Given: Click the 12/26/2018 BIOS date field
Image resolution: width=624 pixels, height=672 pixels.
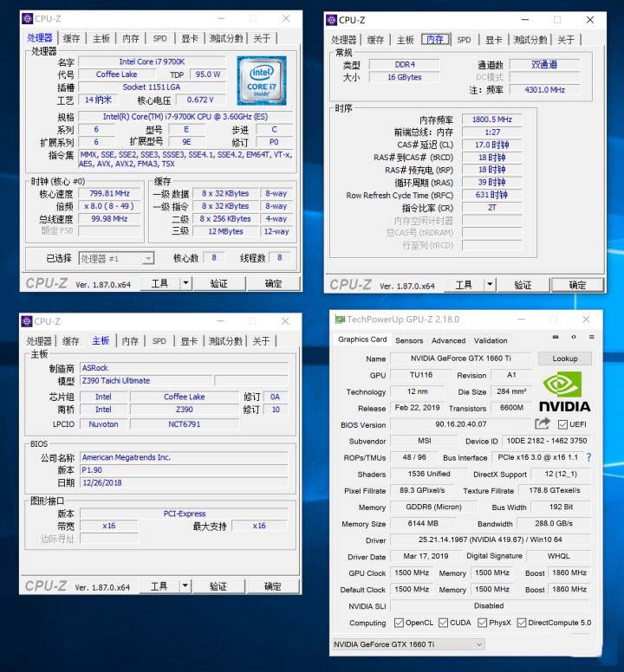Looking at the screenshot, I should click(x=184, y=482).
